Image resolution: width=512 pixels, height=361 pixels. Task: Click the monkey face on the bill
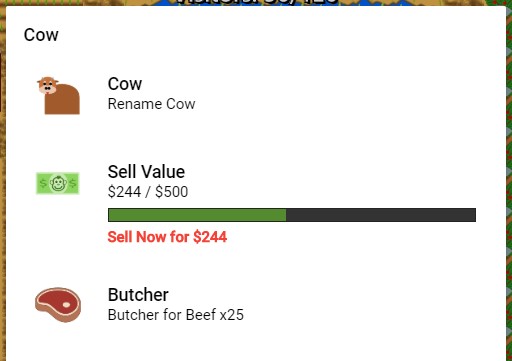(58, 183)
